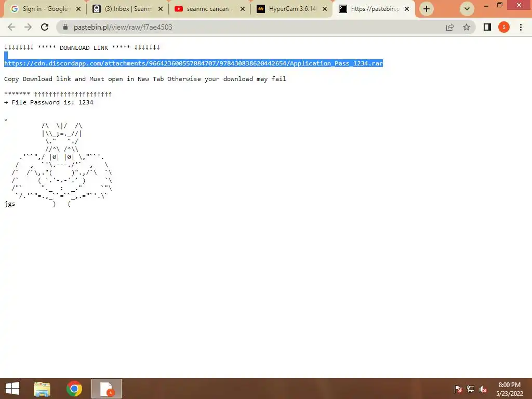Open Chrome's three-dot menu
The height and width of the screenshot is (399, 532).
point(521,27)
